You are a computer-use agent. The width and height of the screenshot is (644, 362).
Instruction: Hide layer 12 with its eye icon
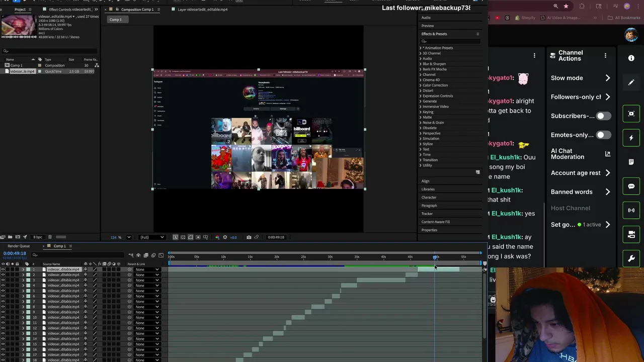point(3,328)
